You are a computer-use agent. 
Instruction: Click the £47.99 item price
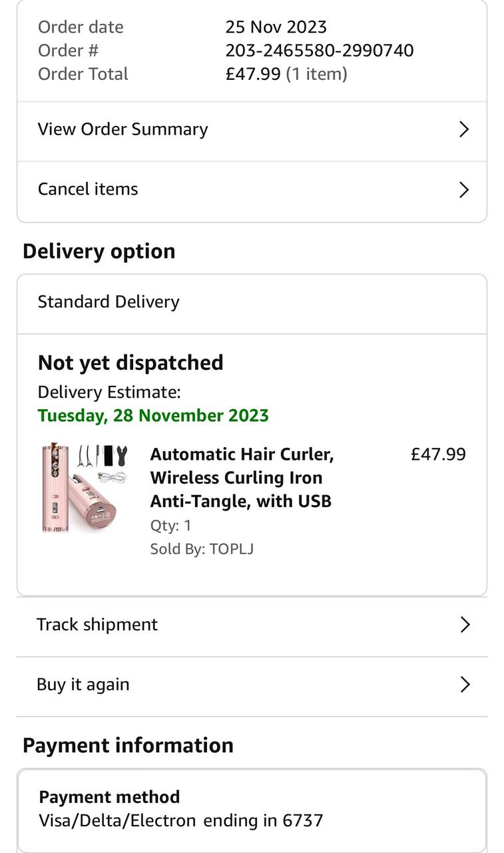click(438, 454)
